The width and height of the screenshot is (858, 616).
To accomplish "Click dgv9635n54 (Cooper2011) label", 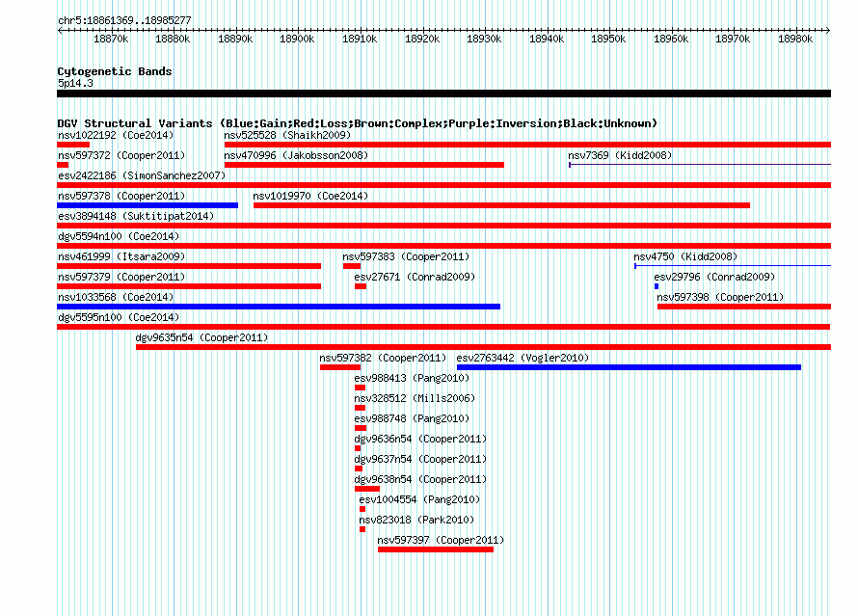I will 201,337.
